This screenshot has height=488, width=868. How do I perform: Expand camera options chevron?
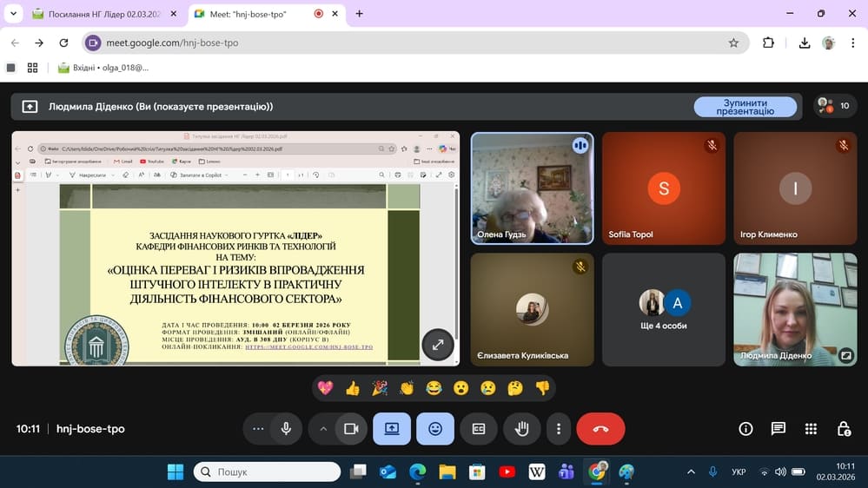click(x=323, y=429)
